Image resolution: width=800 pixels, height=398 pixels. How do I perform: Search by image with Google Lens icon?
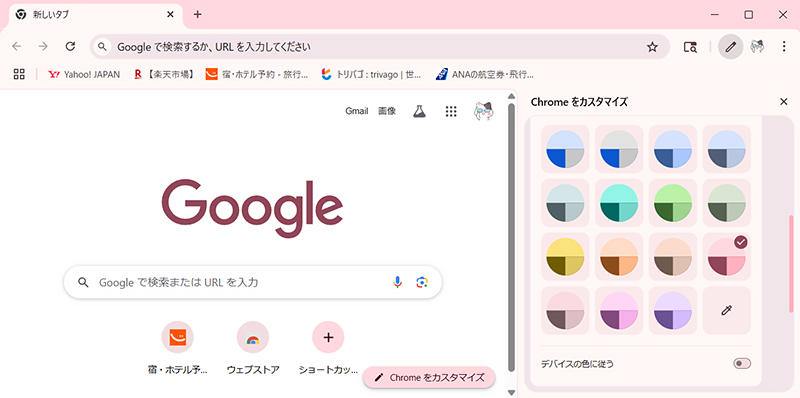point(421,282)
